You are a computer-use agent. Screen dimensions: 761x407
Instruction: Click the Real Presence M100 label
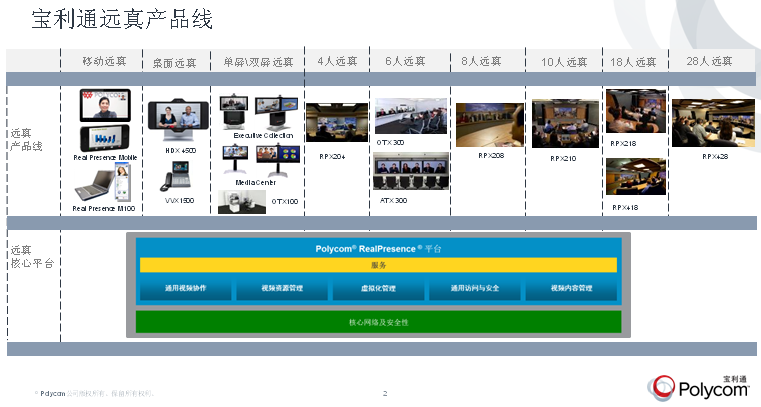coord(103,209)
